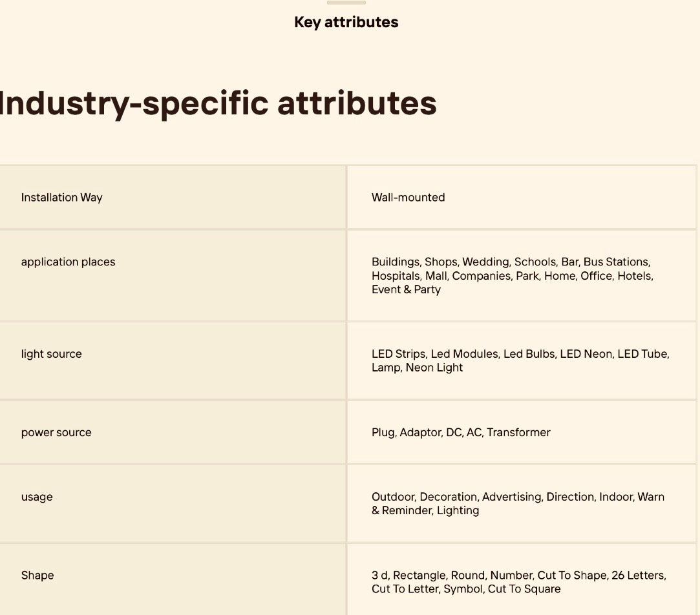Click the word Advertising in usage
This screenshot has width=700, height=615.
click(512, 497)
